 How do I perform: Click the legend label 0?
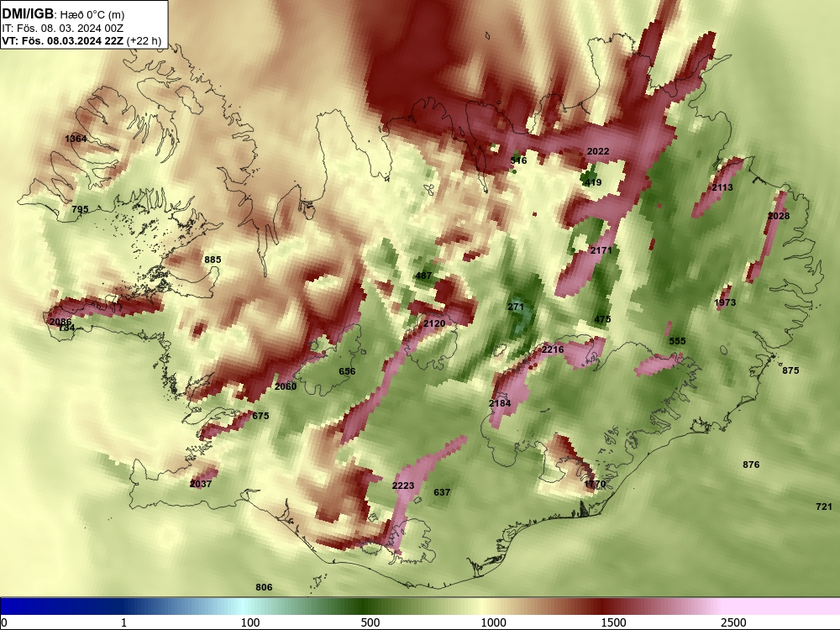4,622
